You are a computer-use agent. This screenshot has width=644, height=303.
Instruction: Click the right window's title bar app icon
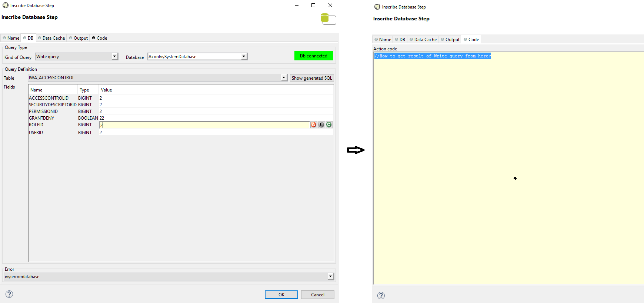coord(377,7)
